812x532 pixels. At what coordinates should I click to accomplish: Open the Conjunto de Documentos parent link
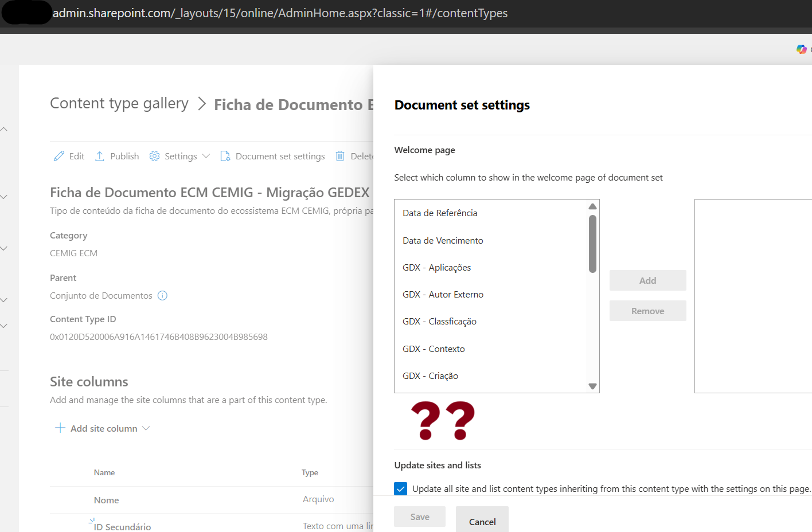pos(101,296)
